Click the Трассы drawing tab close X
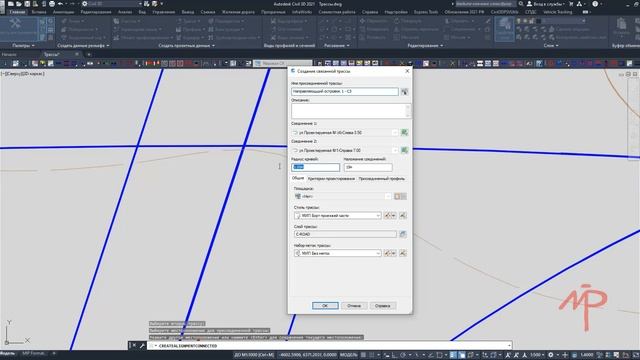Screen dimensions: 640x360 (77, 54)
